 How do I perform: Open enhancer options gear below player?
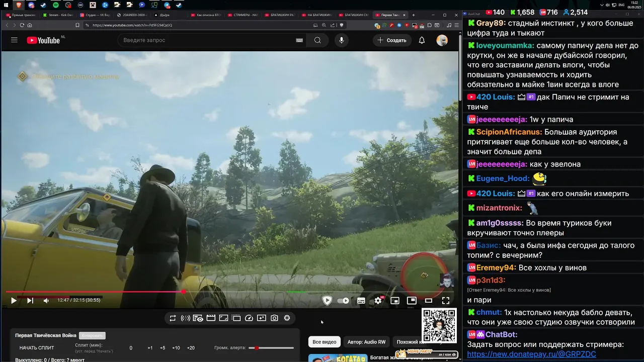tap(287, 318)
